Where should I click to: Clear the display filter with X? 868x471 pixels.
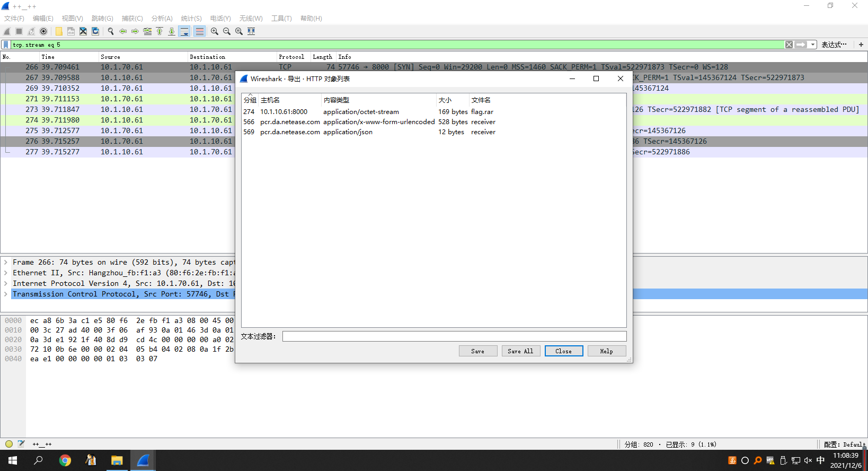789,45
